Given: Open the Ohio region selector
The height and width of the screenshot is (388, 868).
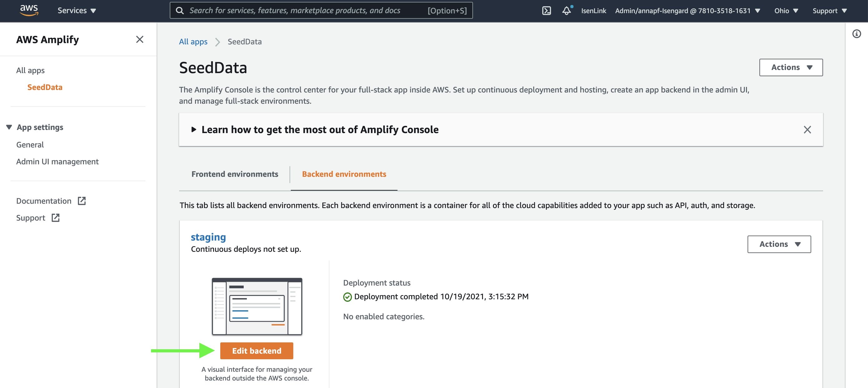Looking at the screenshot, I should (x=786, y=11).
